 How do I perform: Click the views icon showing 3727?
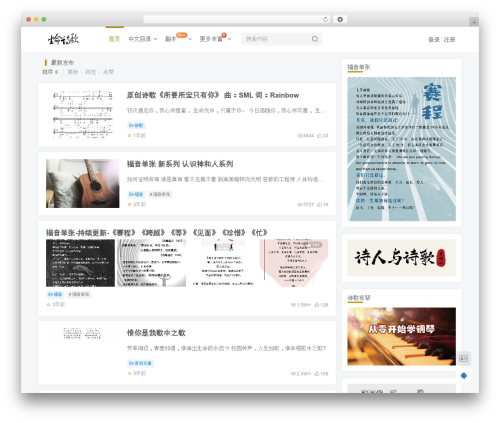tap(299, 204)
